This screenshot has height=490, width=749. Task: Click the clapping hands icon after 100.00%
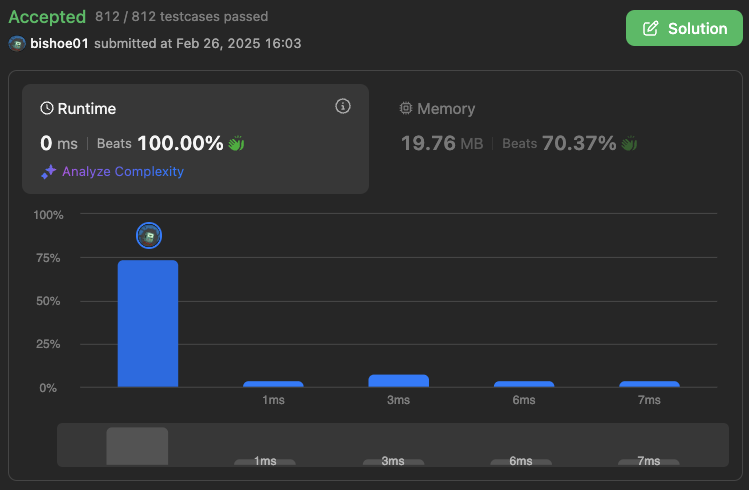236,143
